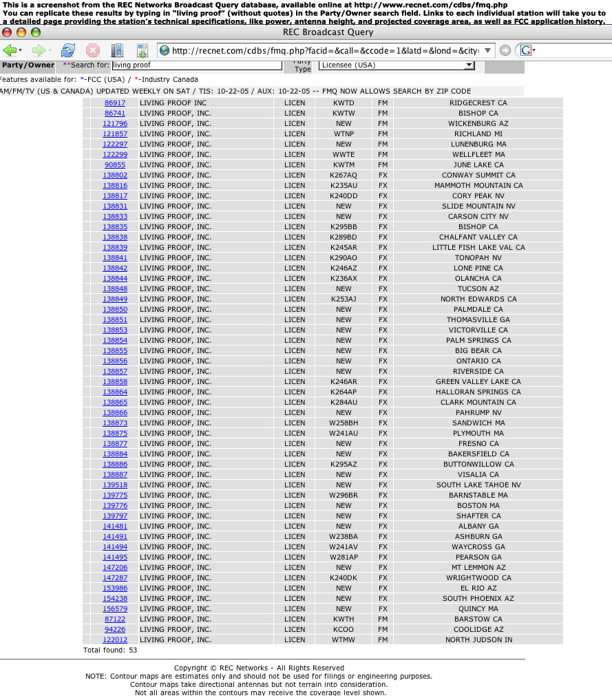The image size is (612, 700).
Task: Click the REC Networks copyright line
Action: click(x=259, y=668)
